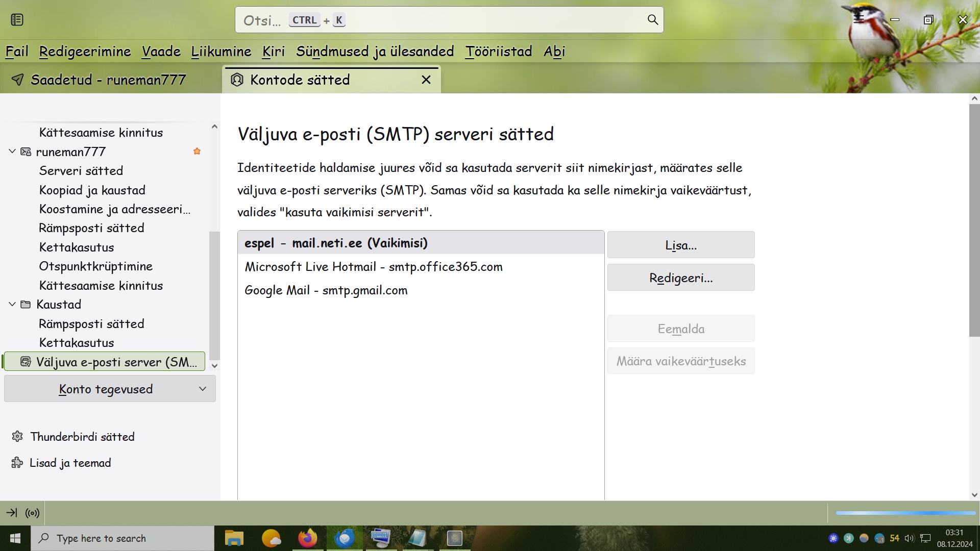
Task: Open the Windows Start menu
Action: click(15, 538)
